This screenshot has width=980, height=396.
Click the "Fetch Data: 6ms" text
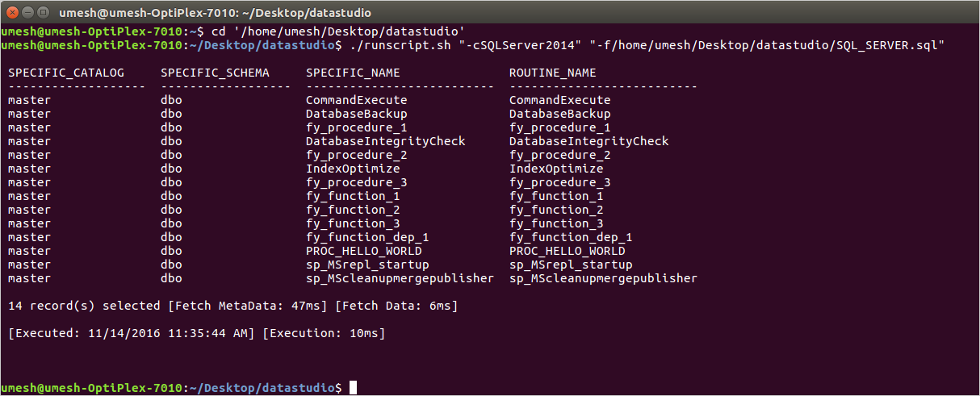397,306
